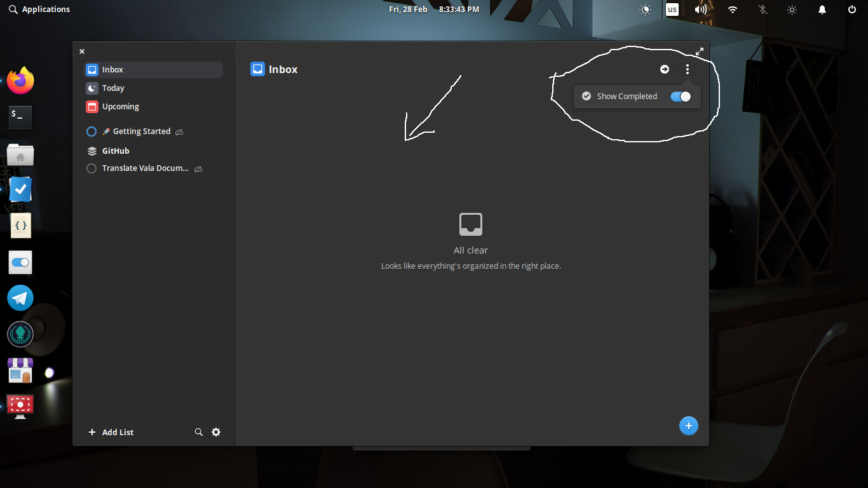The width and height of the screenshot is (868, 488).
Task: Open settings gear in sidebar footer
Action: [x=216, y=432]
